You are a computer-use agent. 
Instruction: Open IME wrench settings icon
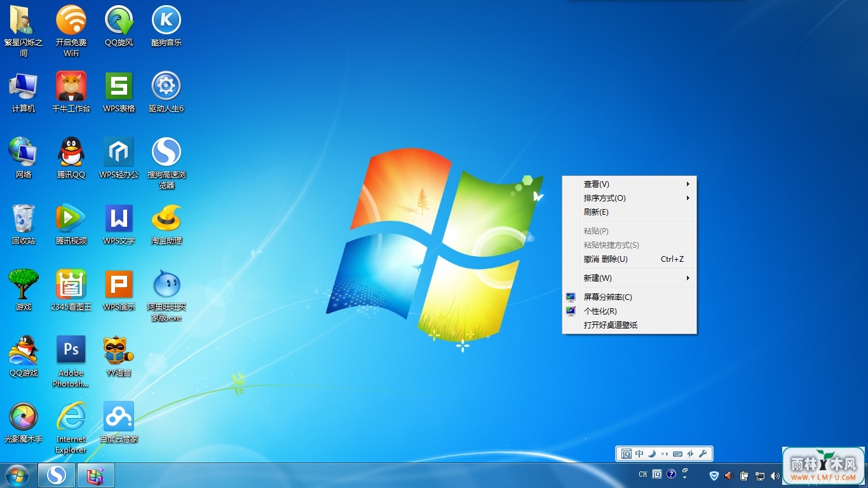[x=702, y=454]
